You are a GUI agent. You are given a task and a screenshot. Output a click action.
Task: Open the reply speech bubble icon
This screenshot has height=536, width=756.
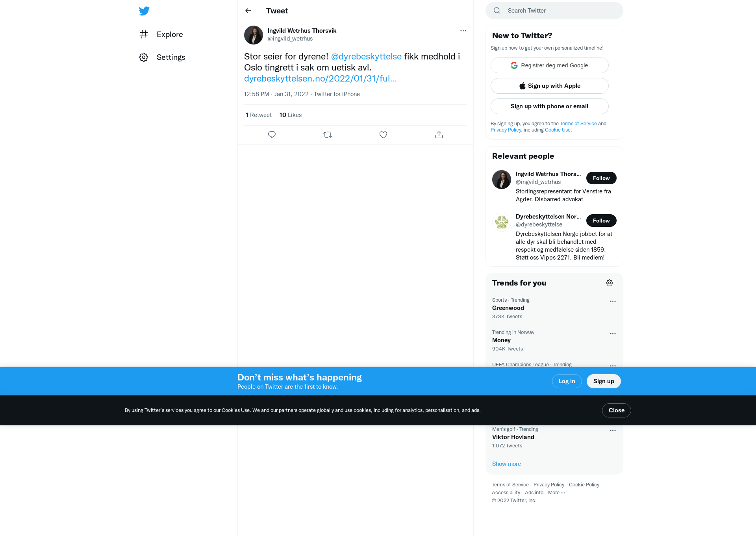[x=272, y=135]
